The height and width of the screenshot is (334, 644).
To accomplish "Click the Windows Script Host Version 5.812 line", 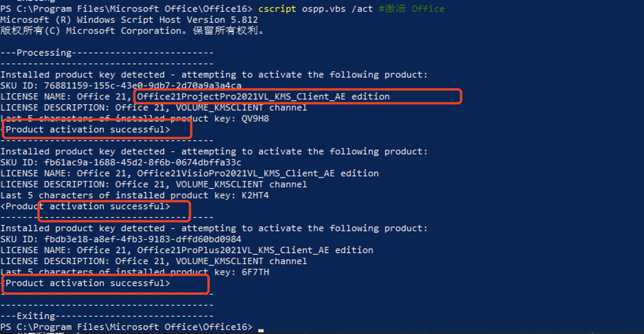I will click(x=129, y=20).
